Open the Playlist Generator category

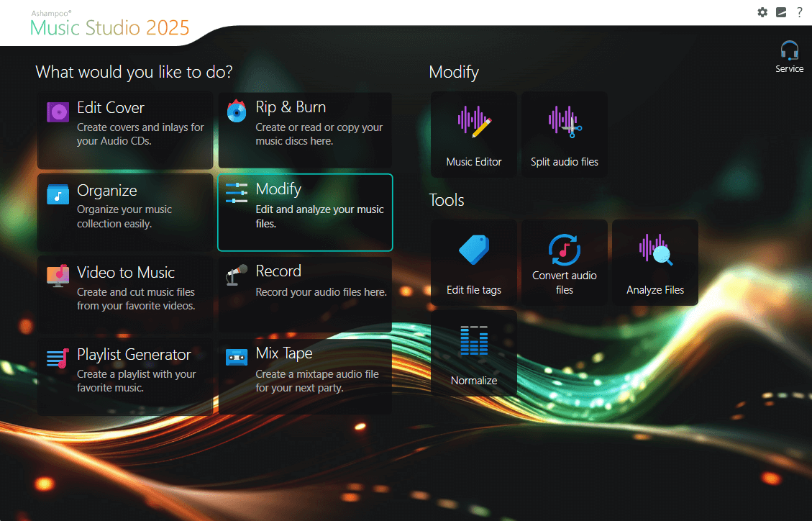[125, 376]
